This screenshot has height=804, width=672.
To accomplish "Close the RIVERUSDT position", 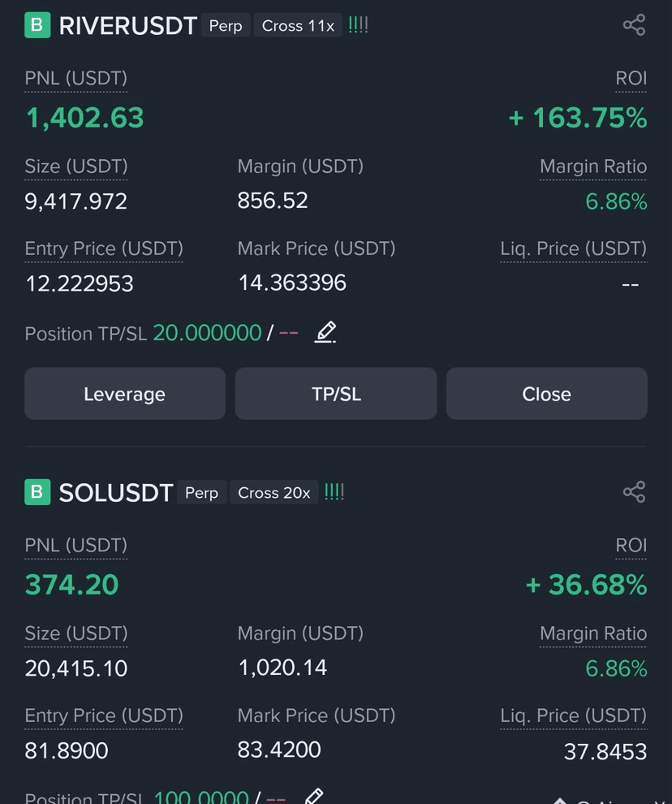I will 547,394.
